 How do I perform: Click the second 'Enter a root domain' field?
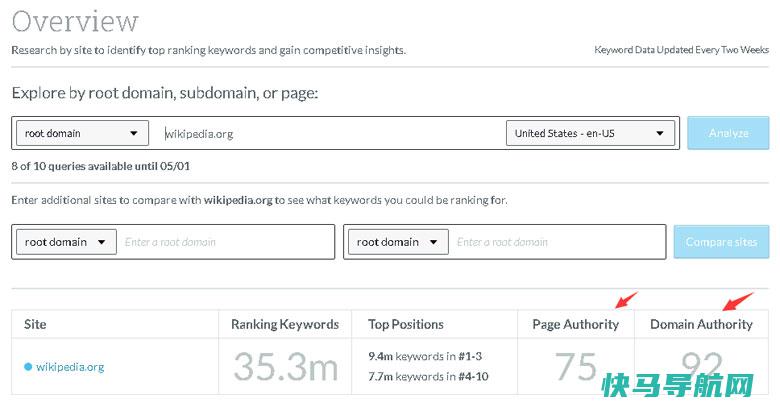pyautogui.click(x=558, y=242)
